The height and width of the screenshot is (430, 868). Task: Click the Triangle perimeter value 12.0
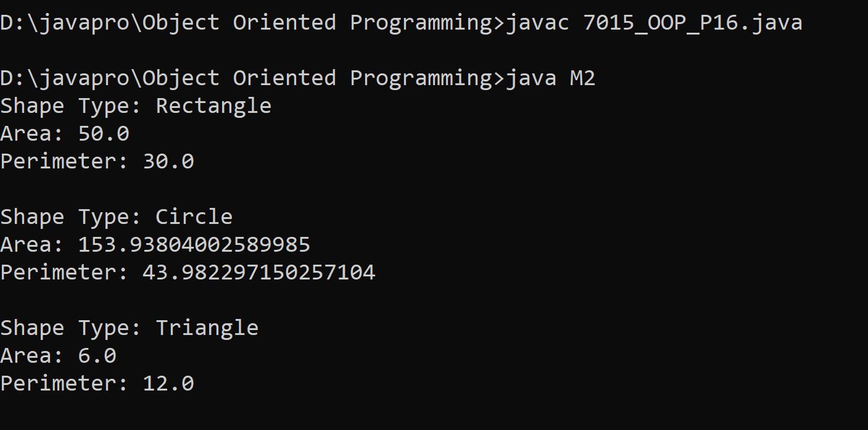click(168, 384)
